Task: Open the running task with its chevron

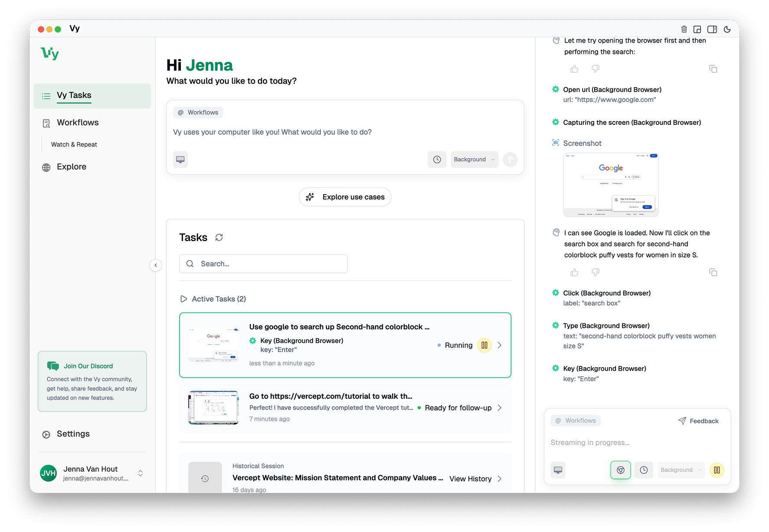Action: point(500,345)
